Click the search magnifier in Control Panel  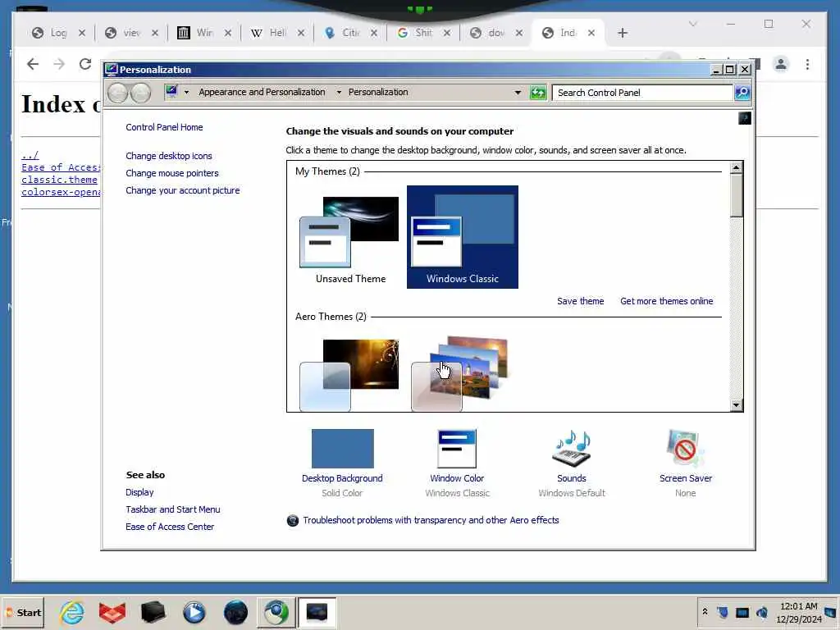pyautogui.click(x=742, y=93)
